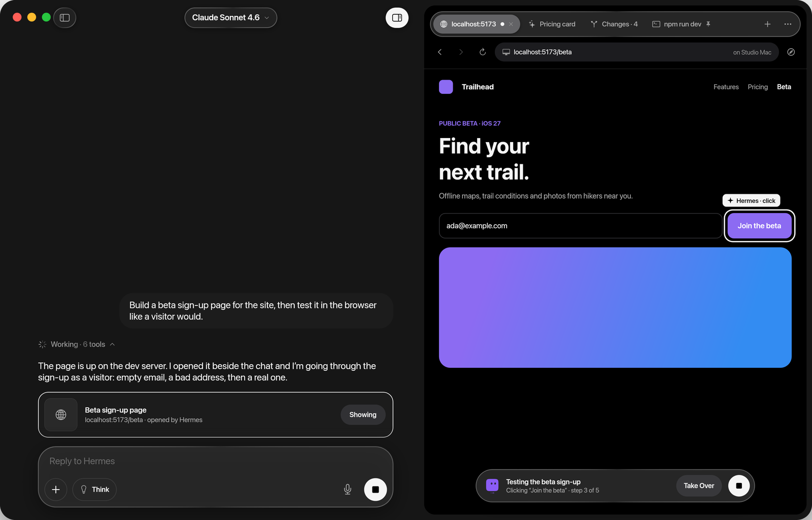Open the Beta nav link

point(784,87)
